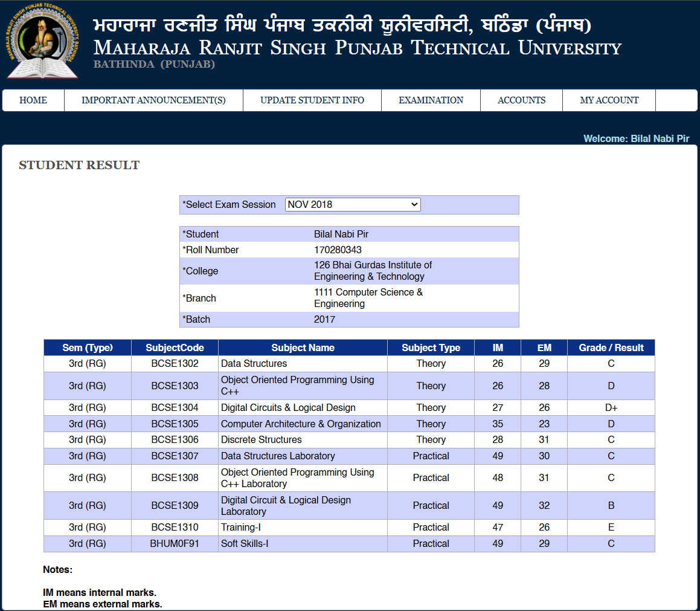Click subject code BCSE1305 cell
The width and height of the screenshot is (700, 611).
coord(175,424)
